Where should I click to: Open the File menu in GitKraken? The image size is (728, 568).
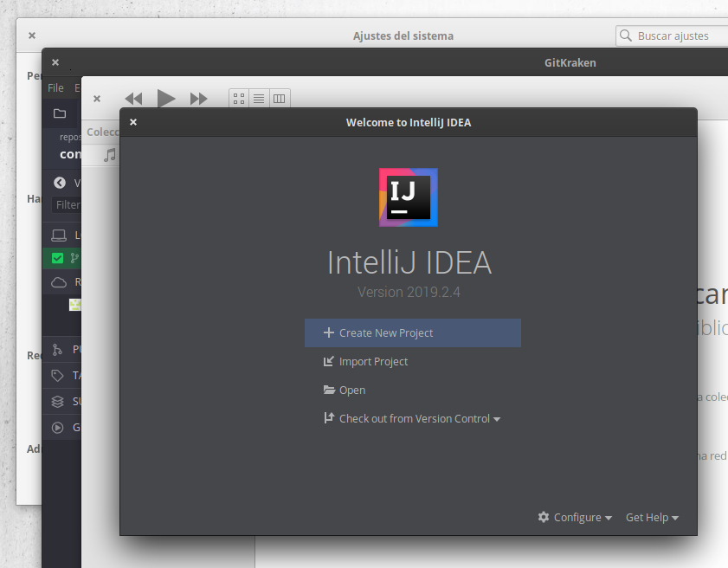click(x=55, y=87)
